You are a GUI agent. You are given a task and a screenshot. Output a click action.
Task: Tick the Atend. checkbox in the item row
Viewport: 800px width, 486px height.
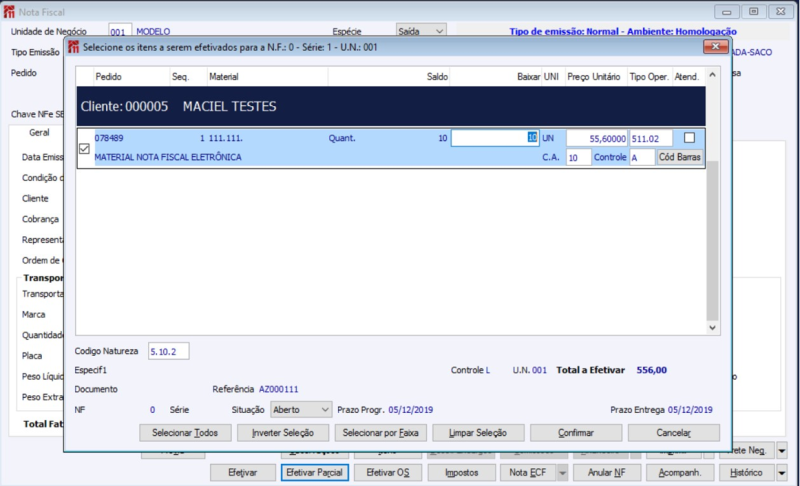[x=689, y=138]
